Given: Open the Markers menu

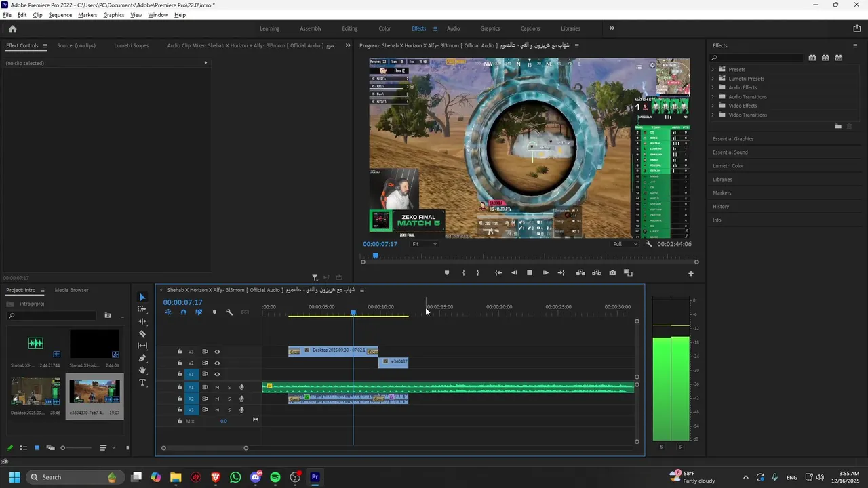Looking at the screenshot, I should coord(87,15).
